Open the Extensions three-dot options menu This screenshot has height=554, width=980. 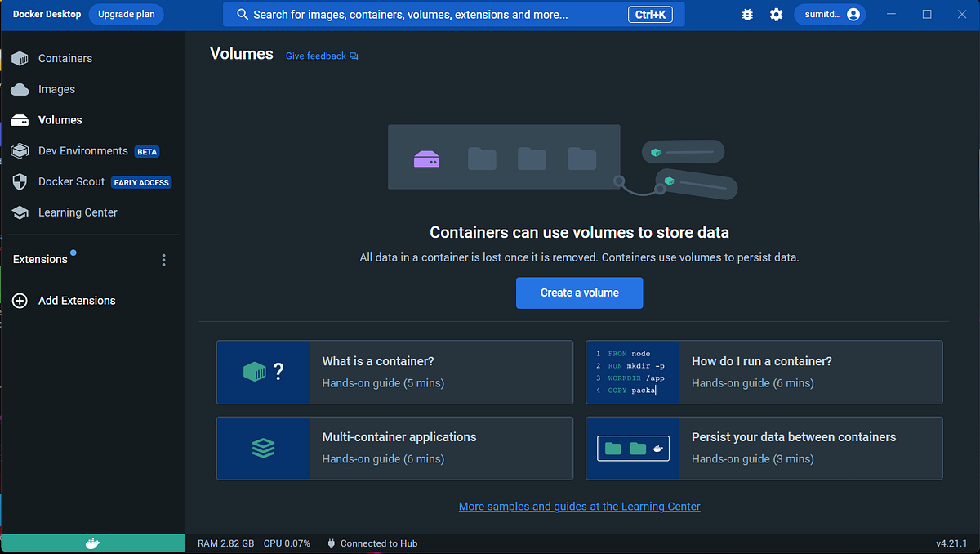tap(163, 259)
